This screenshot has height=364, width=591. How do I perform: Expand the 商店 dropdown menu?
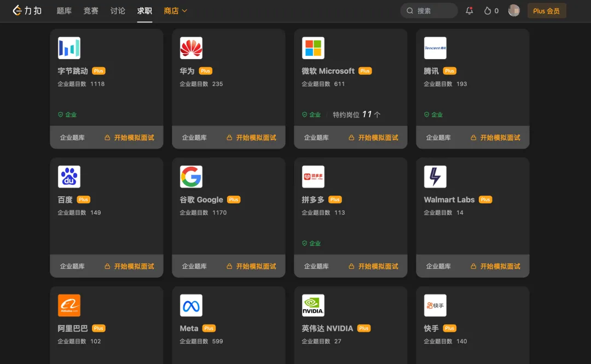tap(176, 10)
